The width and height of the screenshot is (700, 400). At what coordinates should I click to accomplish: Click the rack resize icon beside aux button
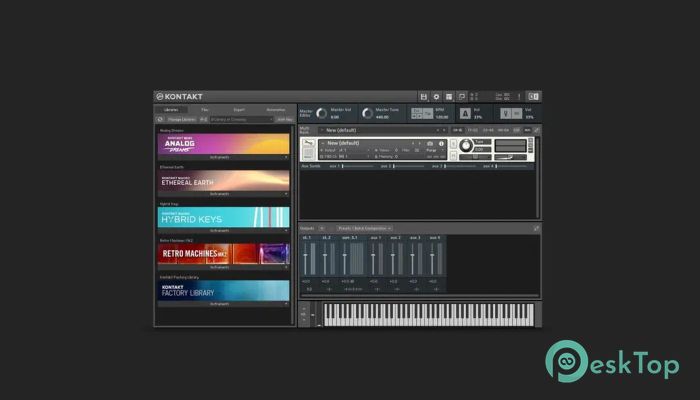coord(536,130)
